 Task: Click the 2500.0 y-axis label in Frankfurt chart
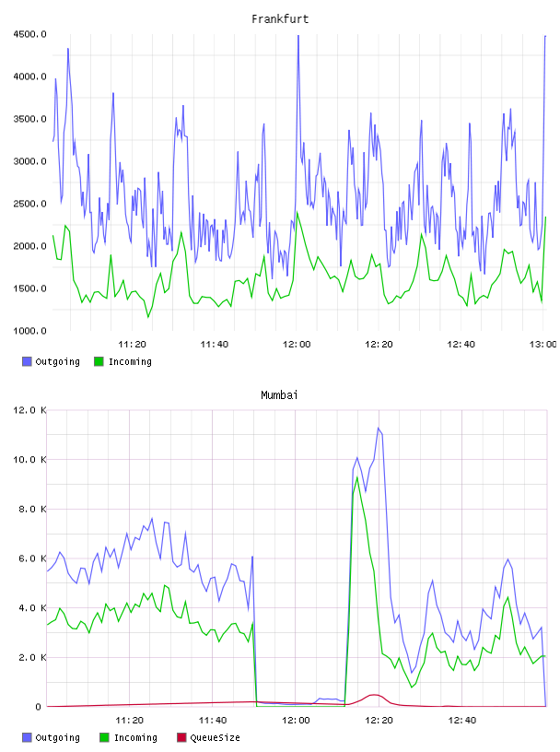[x=29, y=204]
